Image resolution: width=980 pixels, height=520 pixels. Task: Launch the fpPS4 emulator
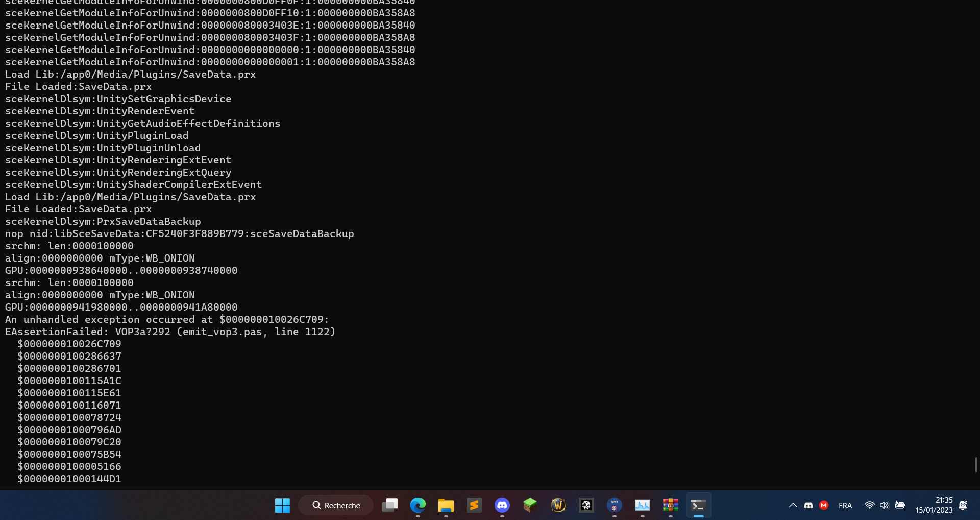tap(615, 505)
